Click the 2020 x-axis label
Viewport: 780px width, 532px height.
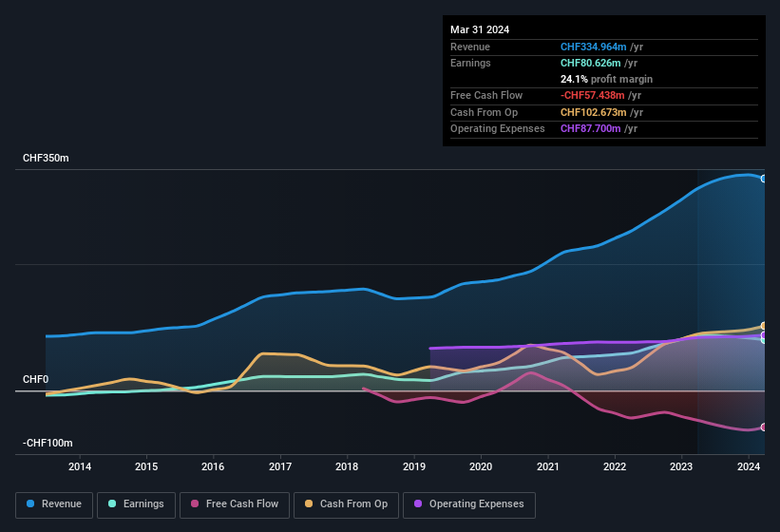(481, 466)
